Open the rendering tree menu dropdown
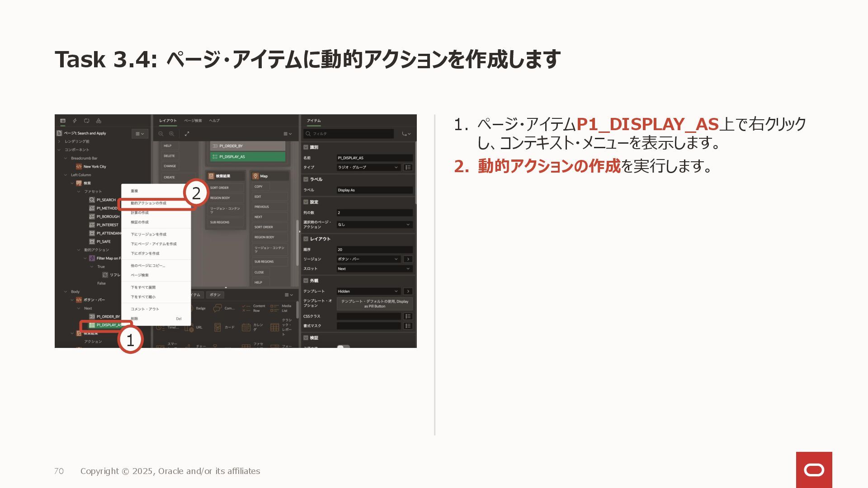This screenshot has width=868, height=488. click(140, 134)
